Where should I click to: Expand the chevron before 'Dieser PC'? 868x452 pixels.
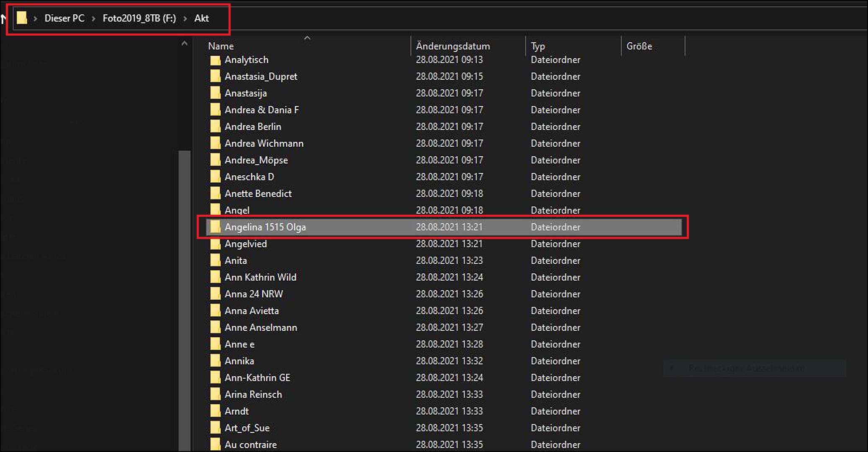click(36, 18)
